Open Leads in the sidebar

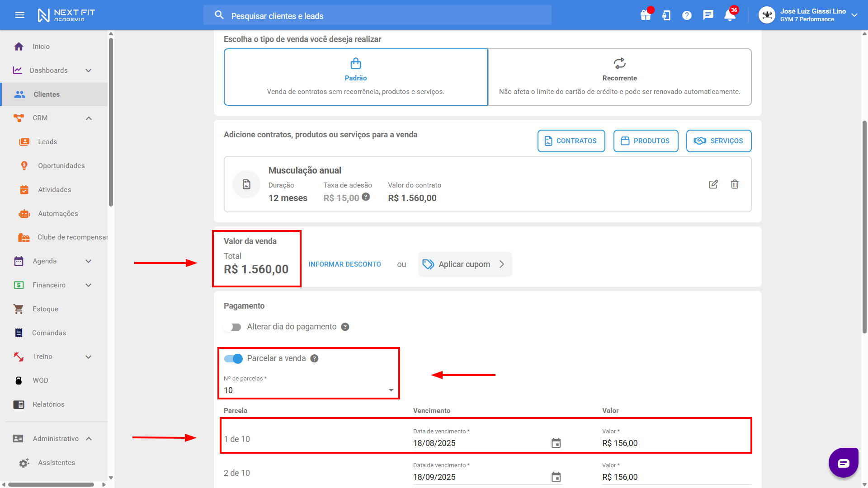[47, 142]
